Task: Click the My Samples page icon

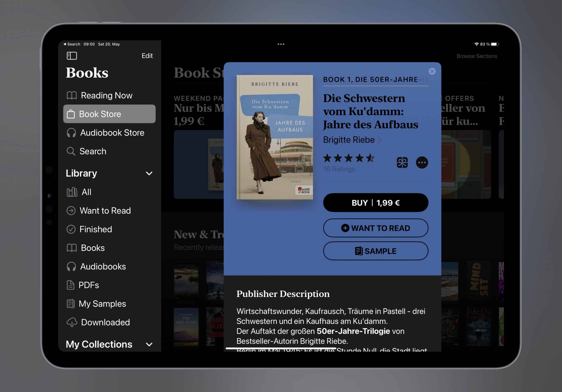Action: tap(70, 304)
